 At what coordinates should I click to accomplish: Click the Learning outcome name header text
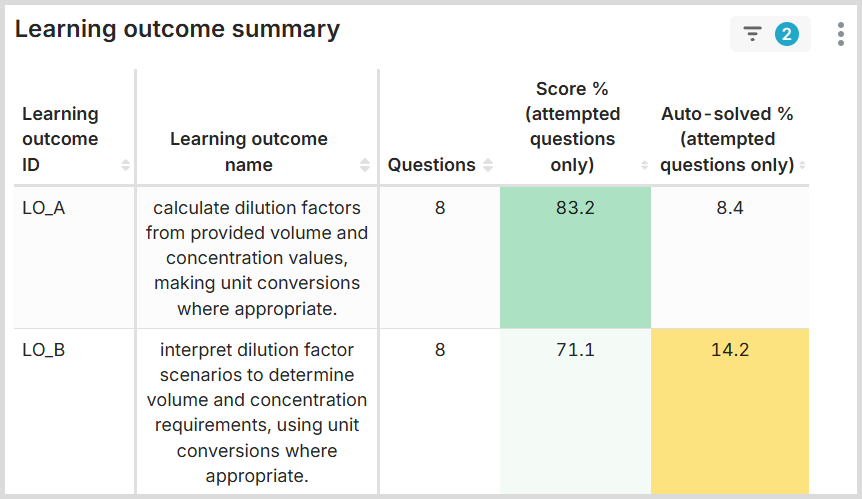pos(249,152)
